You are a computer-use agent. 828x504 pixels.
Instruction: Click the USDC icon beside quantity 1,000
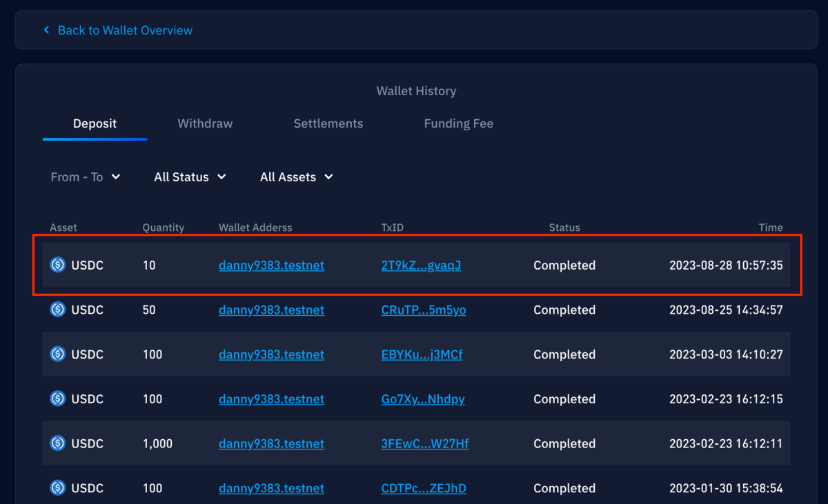57,443
